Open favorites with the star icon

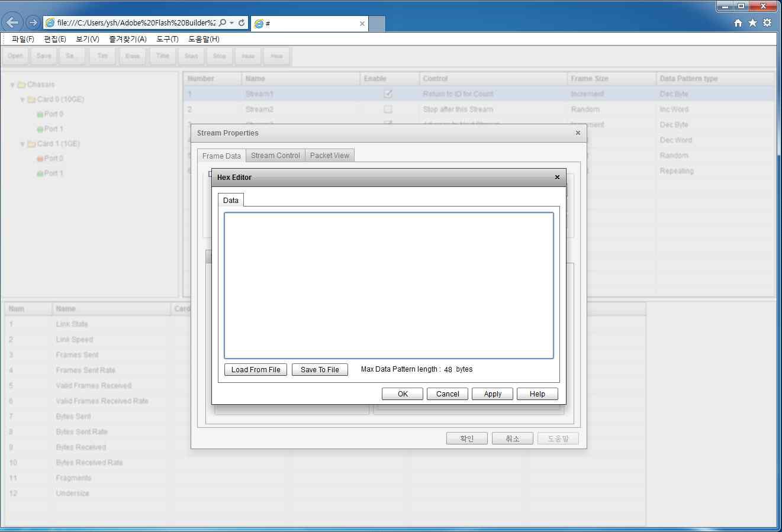752,22
